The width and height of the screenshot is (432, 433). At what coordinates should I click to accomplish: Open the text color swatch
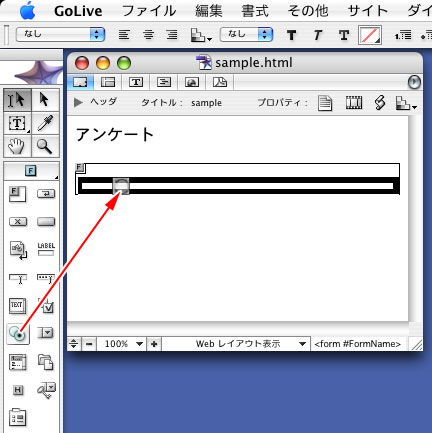(370, 35)
